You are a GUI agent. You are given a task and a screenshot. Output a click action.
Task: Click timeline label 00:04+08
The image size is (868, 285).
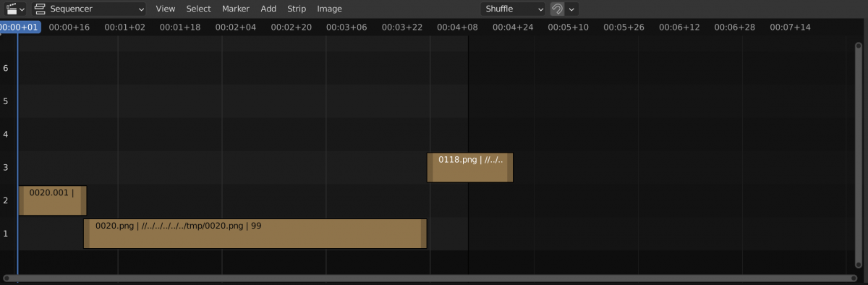[x=458, y=27]
